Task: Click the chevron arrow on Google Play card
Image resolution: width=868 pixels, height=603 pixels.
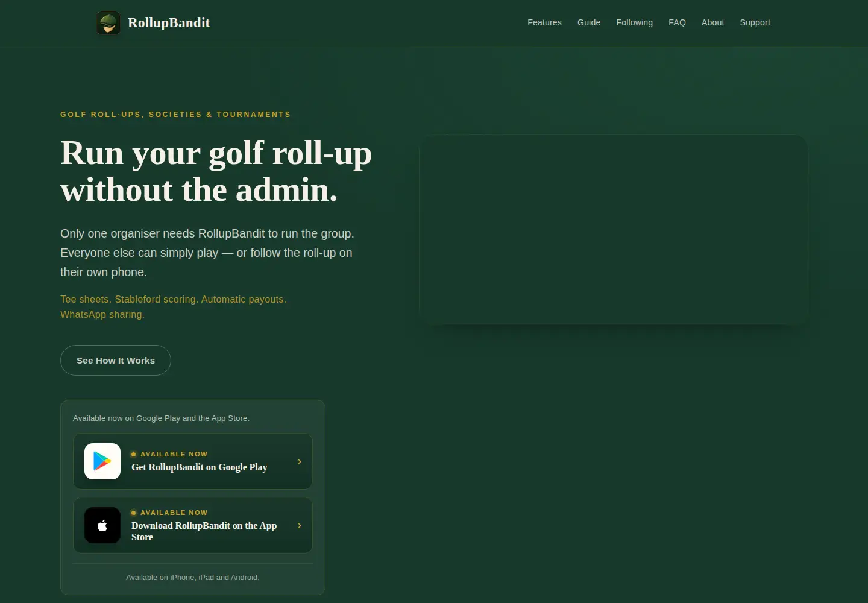Action: point(300,461)
